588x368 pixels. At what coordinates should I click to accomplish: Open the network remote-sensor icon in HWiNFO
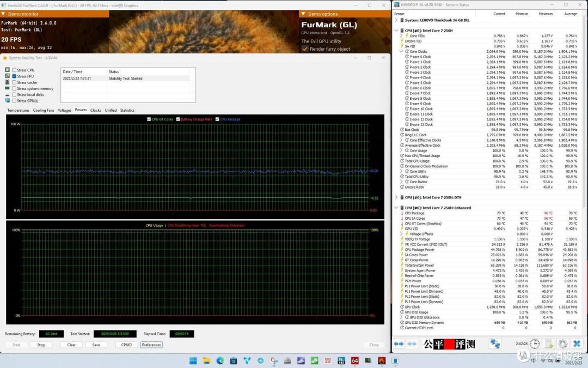pos(495,343)
